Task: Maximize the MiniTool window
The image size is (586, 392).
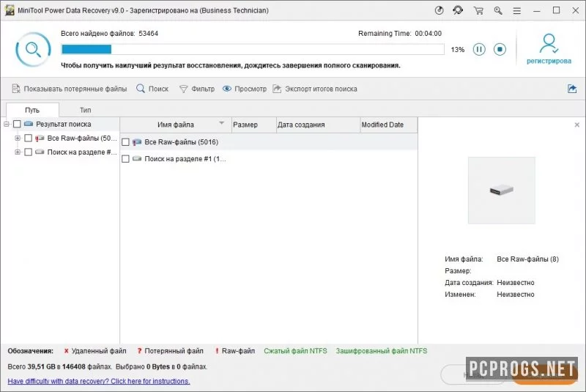Action: click(x=556, y=10)
